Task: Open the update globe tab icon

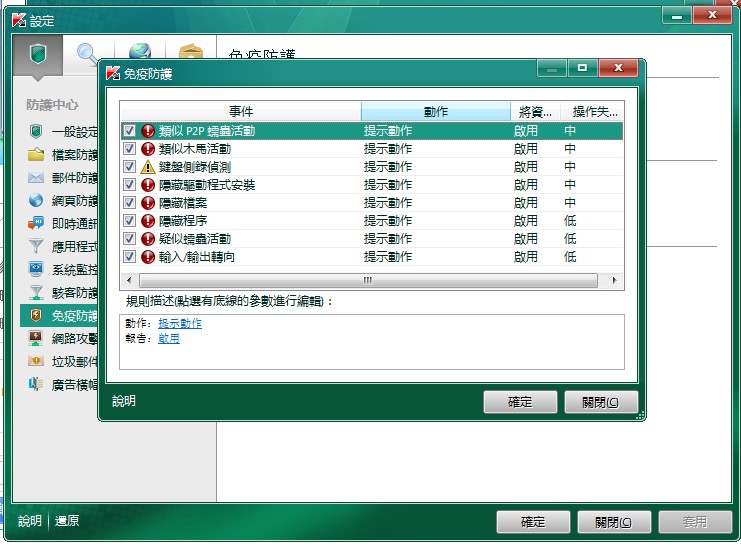Action: coord(140,51)
